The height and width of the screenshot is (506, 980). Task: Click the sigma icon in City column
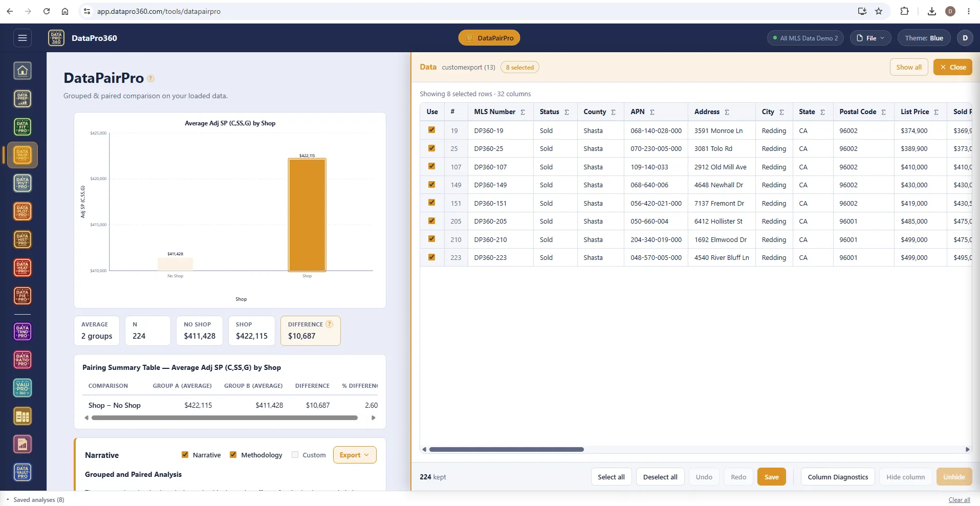click(x=781, y=112)
